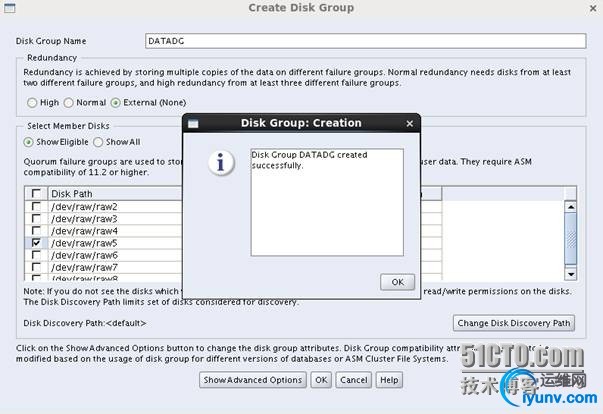Click the Disk Path column header
Viewport: 603px width, 414px height.
tap(115, 194)
